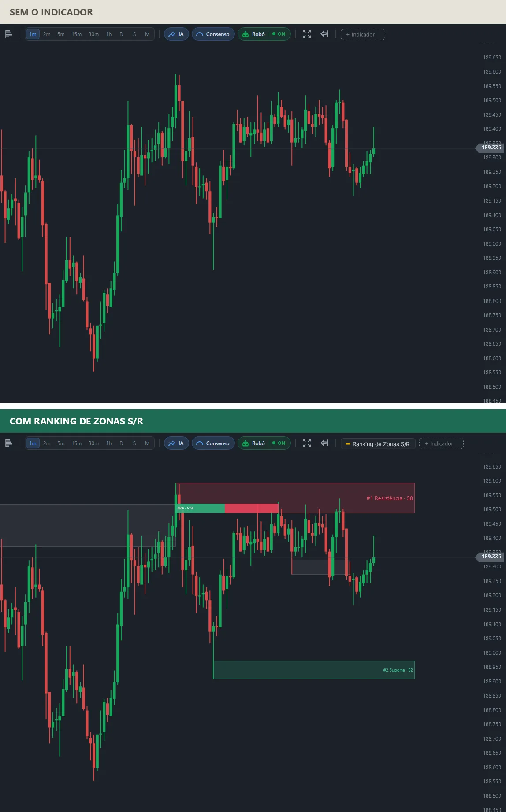This screenshot has height=812, width=506.
Task: Click the 189.335 price tag in the COM RANKING chart
Action: pyautogui.click(x=490, y=557)
